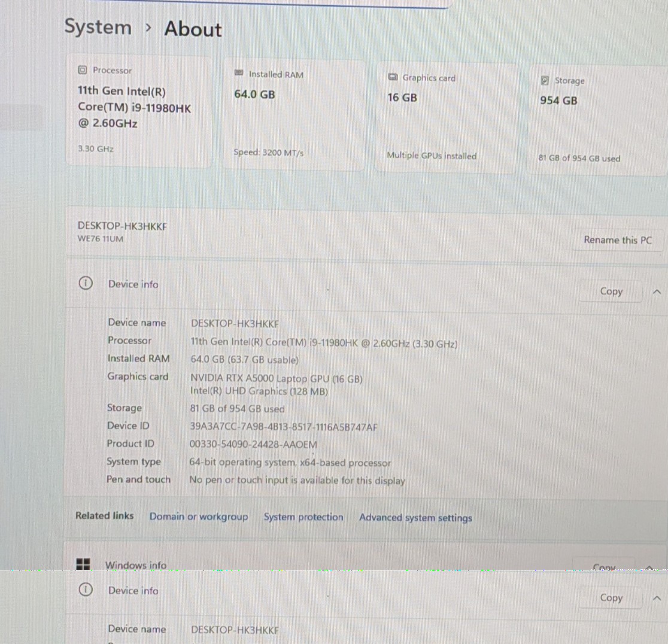Image resolution: width=668 pixels, height=644 pixels.
Task: Select No pen or touch input text
Action: (297, 481)
